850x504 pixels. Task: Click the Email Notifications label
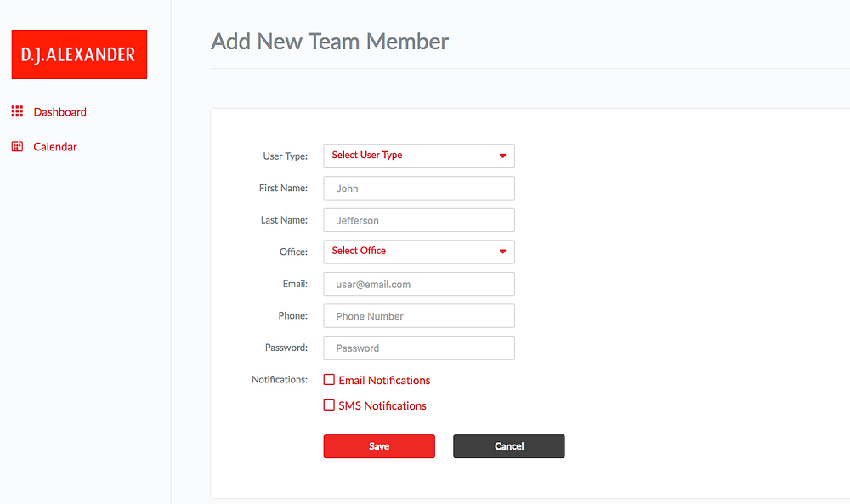pyautogui.click(x=384, y=381)
